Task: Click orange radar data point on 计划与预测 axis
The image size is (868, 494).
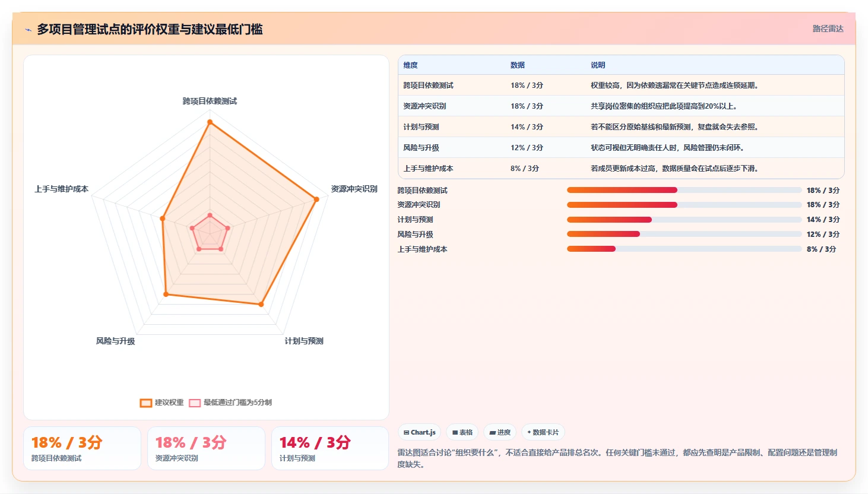Action: click(261, 304)
